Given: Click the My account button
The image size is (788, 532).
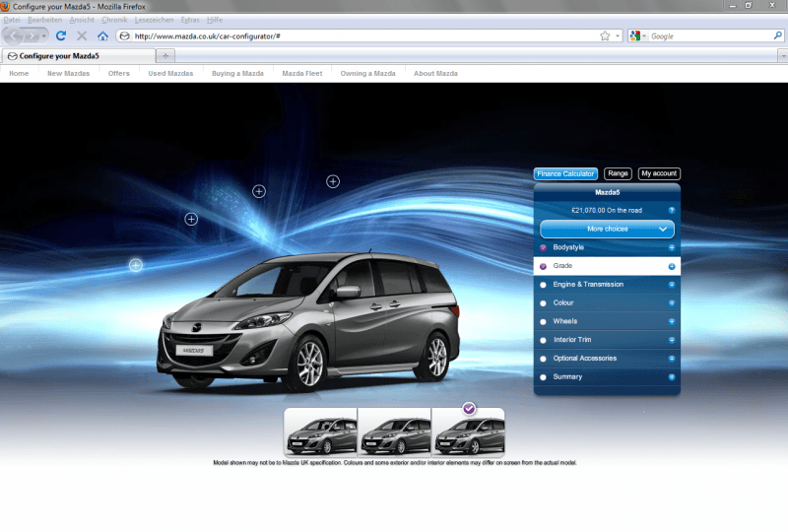Looking at the screenshot, I should pos(659,173).
